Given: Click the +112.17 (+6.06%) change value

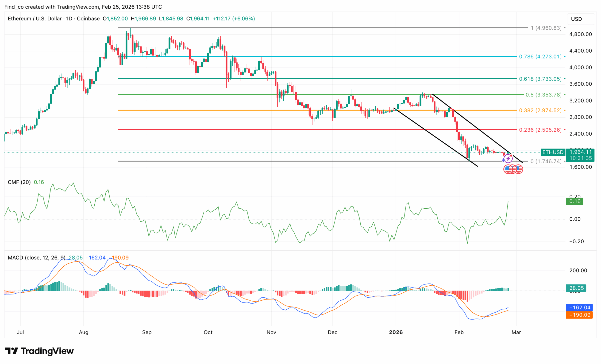Looking at the screenshot, I should (x=234, y=19).
